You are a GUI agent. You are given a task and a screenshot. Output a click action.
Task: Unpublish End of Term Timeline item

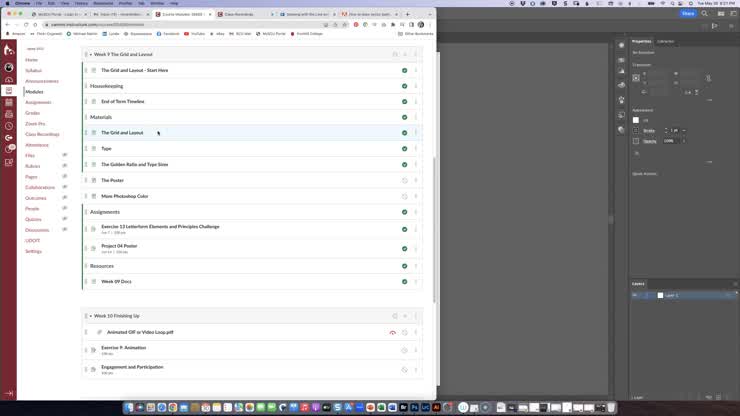(404, 102)
